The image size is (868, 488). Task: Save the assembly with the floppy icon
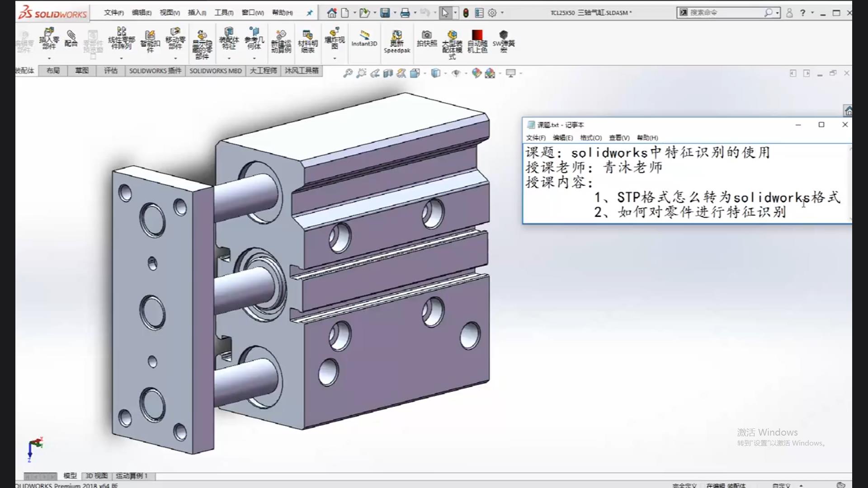pos(385,13)
